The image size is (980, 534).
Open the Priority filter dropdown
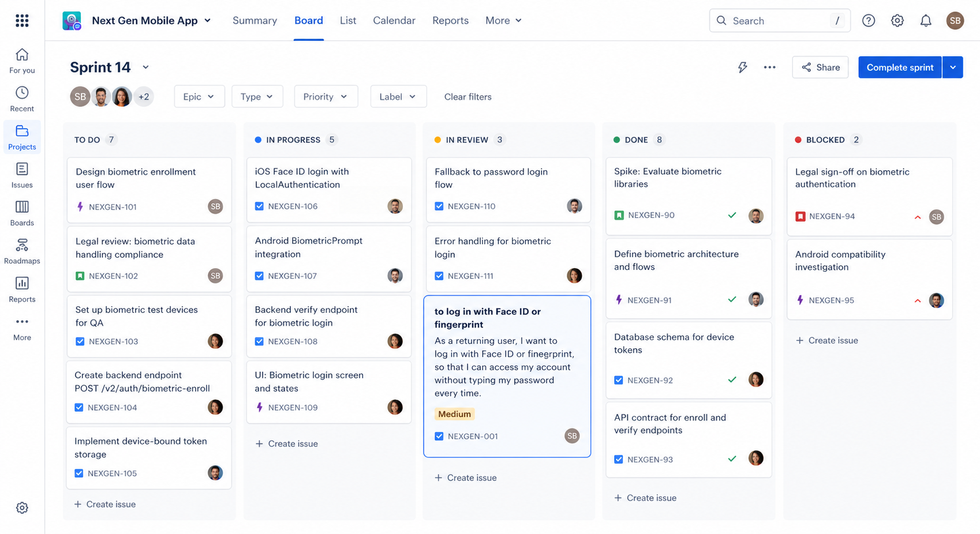326,96
